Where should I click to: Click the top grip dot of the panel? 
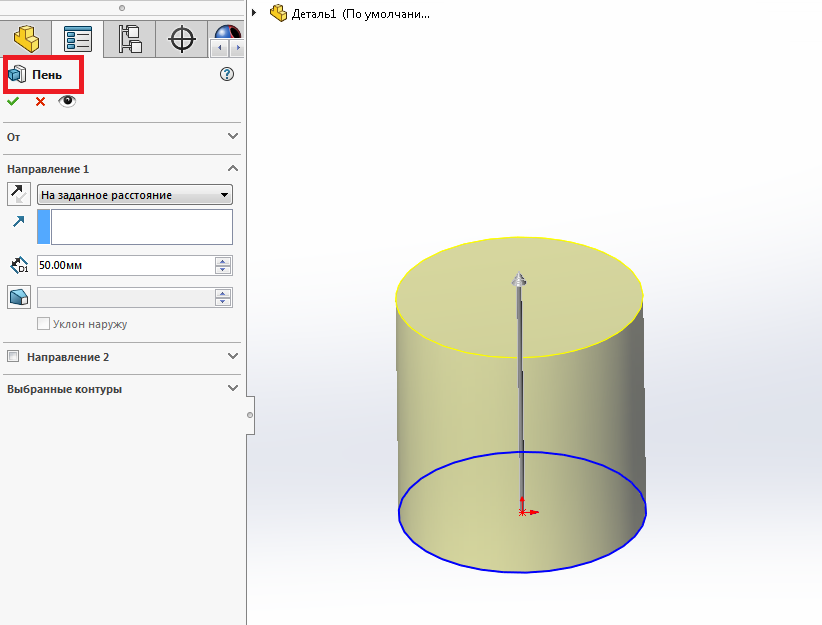coord(122,8)
